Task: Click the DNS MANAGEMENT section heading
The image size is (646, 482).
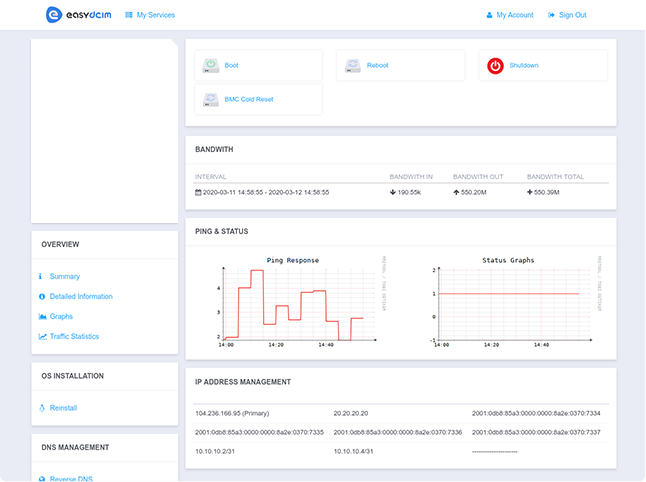Action: [x=75, y=447]
